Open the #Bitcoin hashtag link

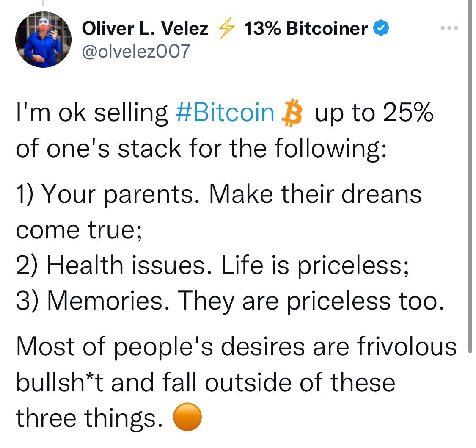(224, 113)
